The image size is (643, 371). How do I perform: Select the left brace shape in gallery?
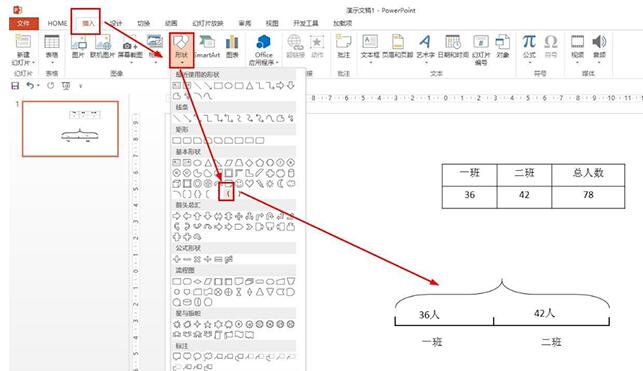pos(228,193)
